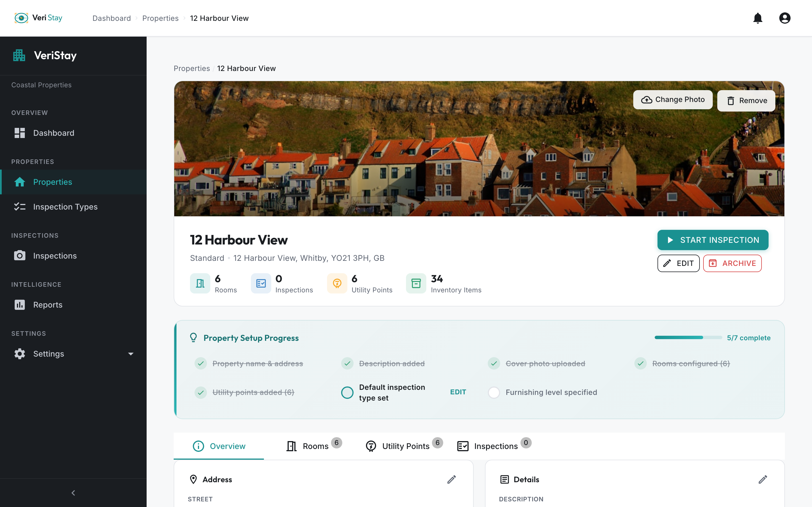Select the Dashboard grid icon in sidebar
Viewport: 812px width, 507px height.
19,133
